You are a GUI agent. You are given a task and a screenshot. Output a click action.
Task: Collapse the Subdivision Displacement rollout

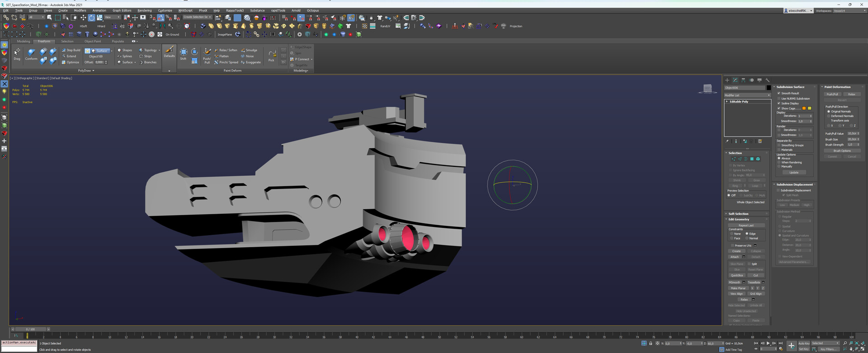(794, 184)
